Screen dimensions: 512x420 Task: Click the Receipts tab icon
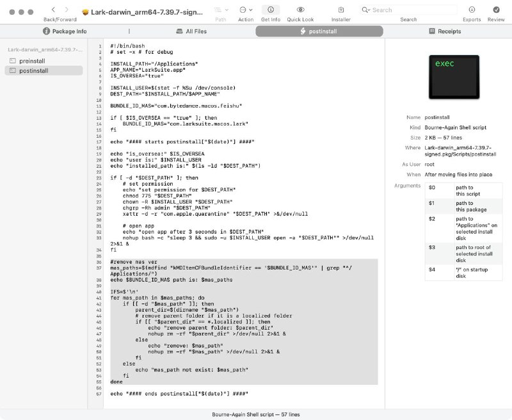[431, 31]
